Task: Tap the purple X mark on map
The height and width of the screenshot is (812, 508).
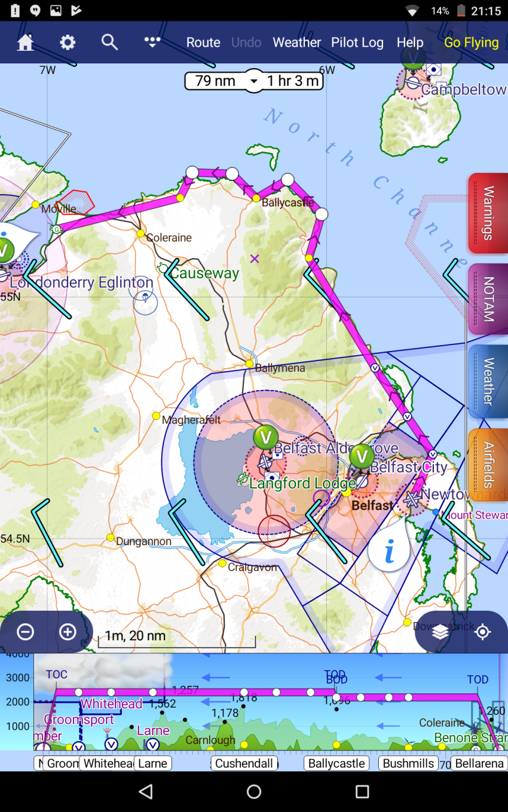Action: 255,259
